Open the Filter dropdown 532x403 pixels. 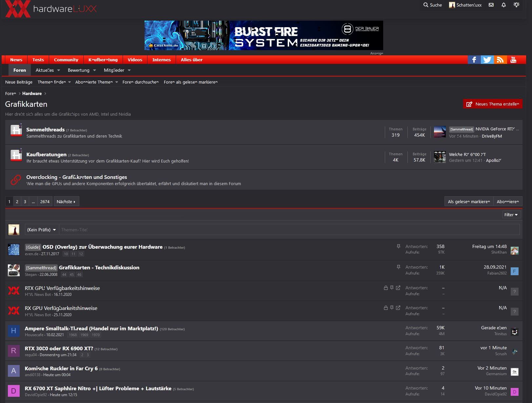[511, 215]
